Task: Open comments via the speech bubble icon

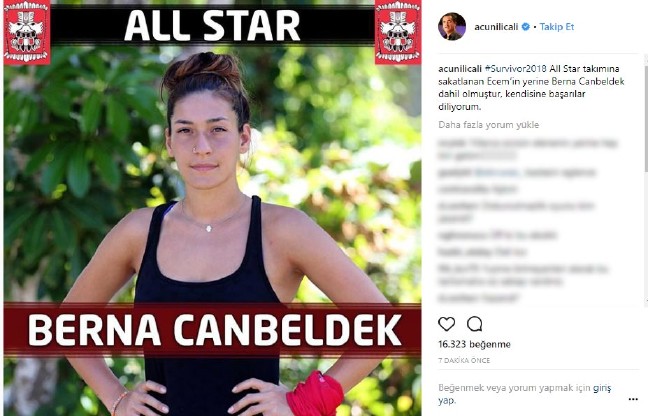Action: (x=474, y=324)
